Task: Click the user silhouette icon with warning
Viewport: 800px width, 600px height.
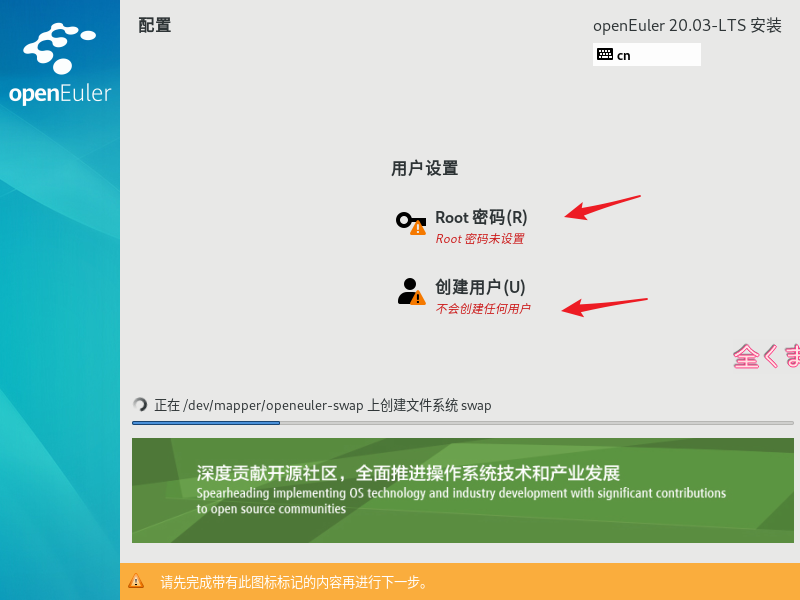Action: click(x=411, y=292)
